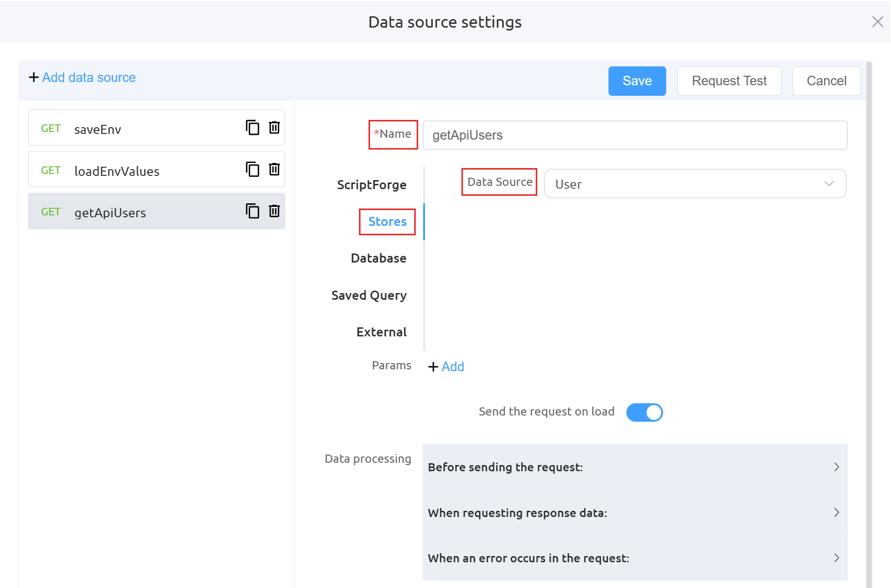
Task: Delete the getApiUsers data source
Action: click(274, 211)
